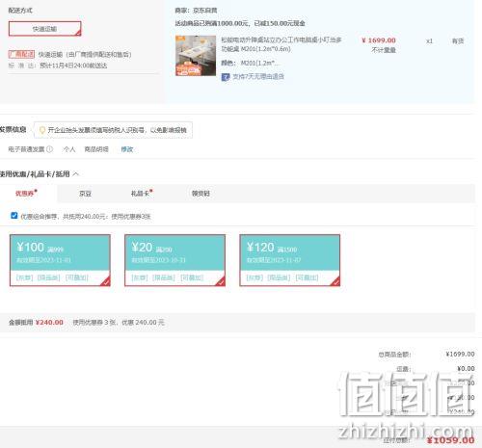Screen dimensions: 482x448
Task: Click the 7-day return policy icon
Action: tap(226, 77)
